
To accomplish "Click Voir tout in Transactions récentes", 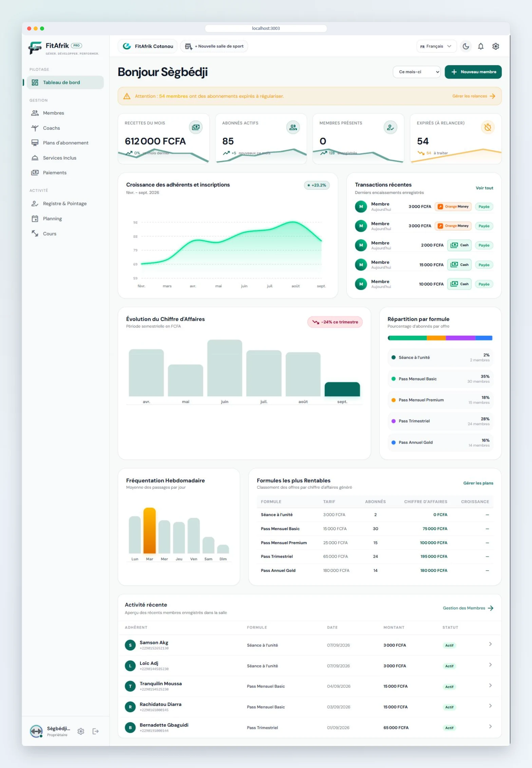I will pos(484,188).
